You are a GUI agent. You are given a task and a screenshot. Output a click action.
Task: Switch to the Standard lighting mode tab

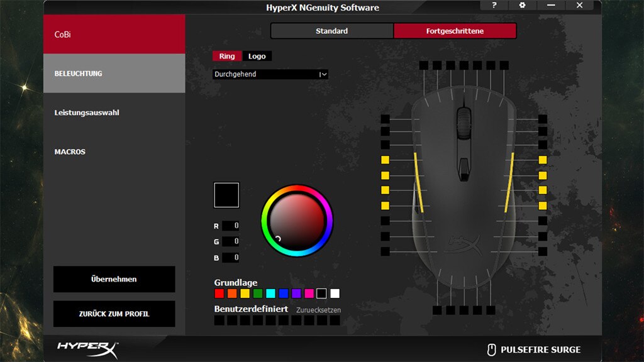tap(332, 31)
